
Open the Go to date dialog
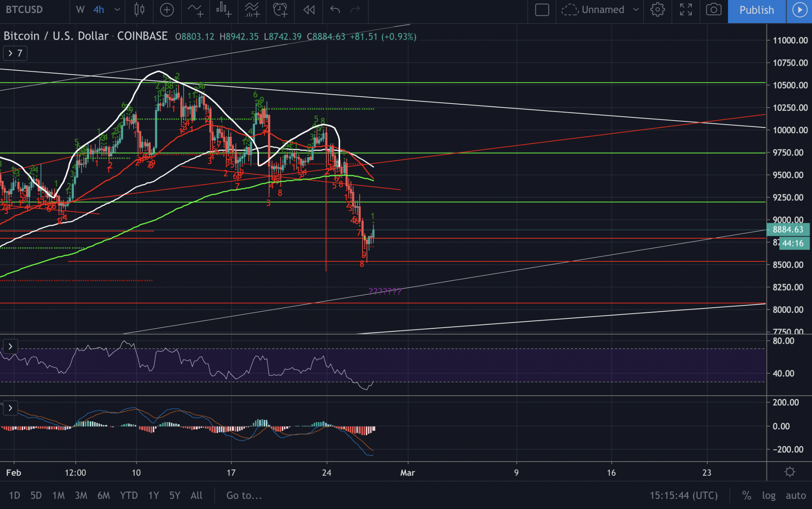[244, 496]
